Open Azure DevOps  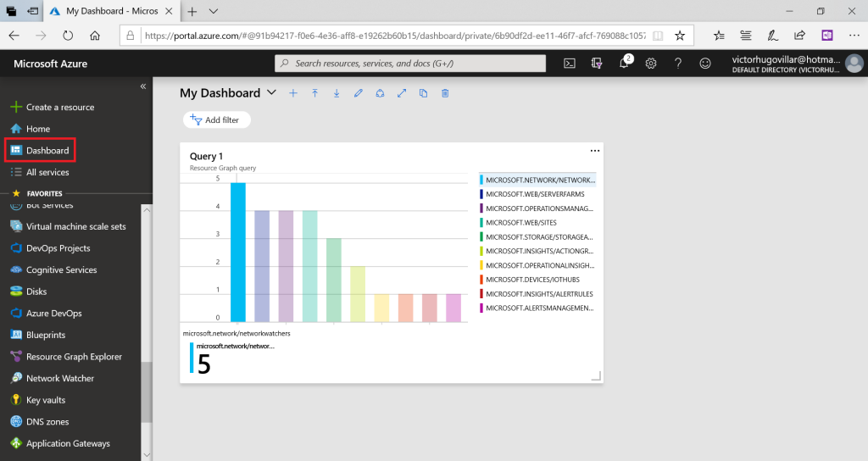46,313
